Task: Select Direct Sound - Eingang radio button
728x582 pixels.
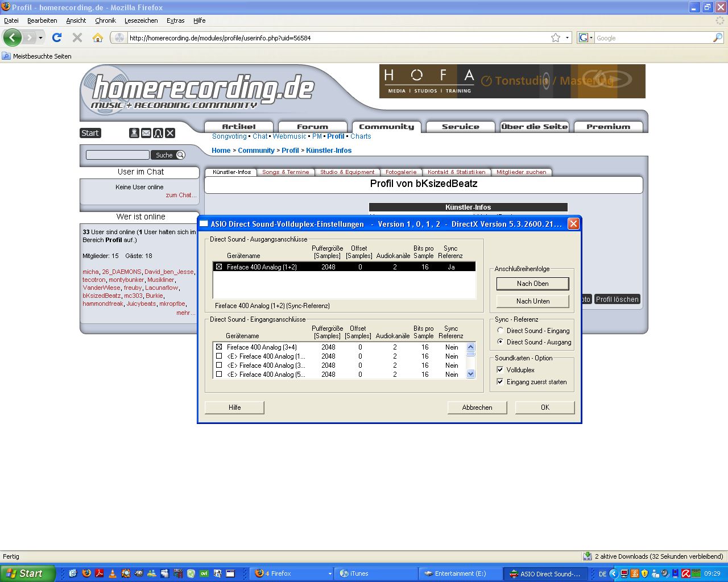Action: (500, 331)
